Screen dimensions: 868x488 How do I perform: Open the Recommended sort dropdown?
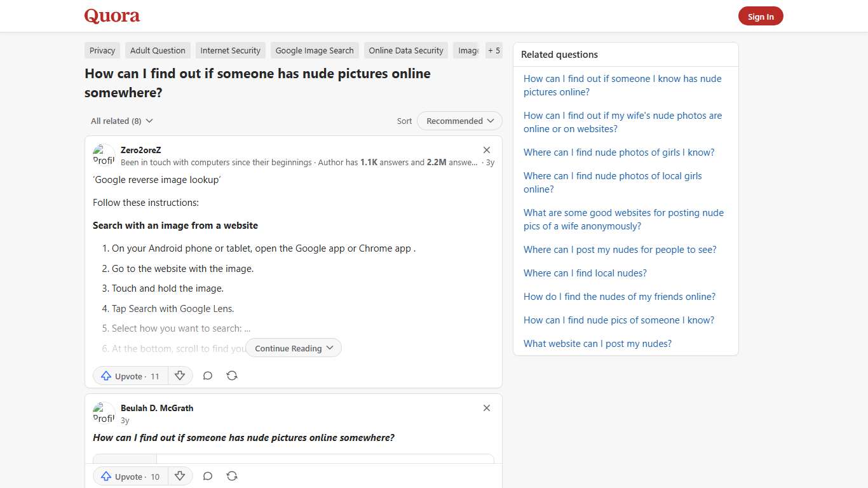pyautogui.click(x=459, y=121)
